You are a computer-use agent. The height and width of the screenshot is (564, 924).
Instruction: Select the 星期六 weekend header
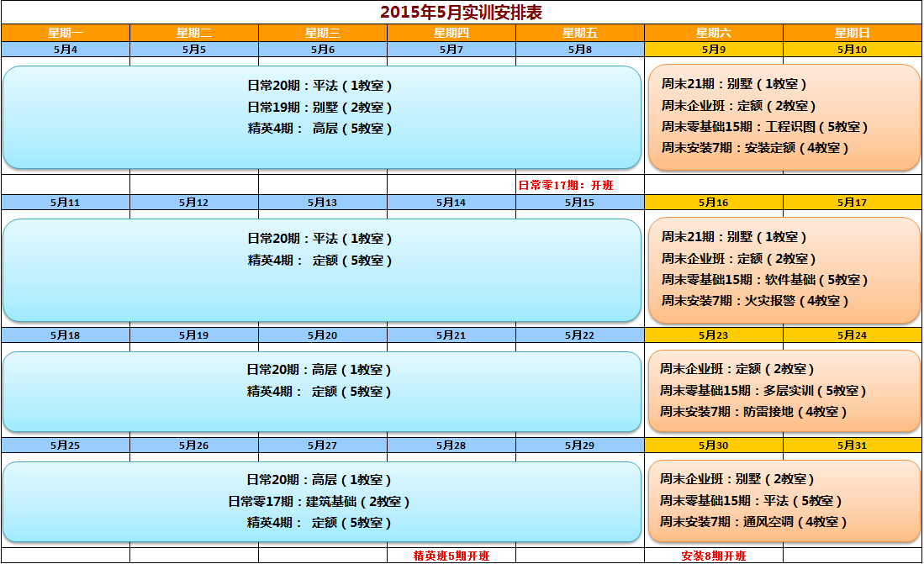(x=713, y=33)
